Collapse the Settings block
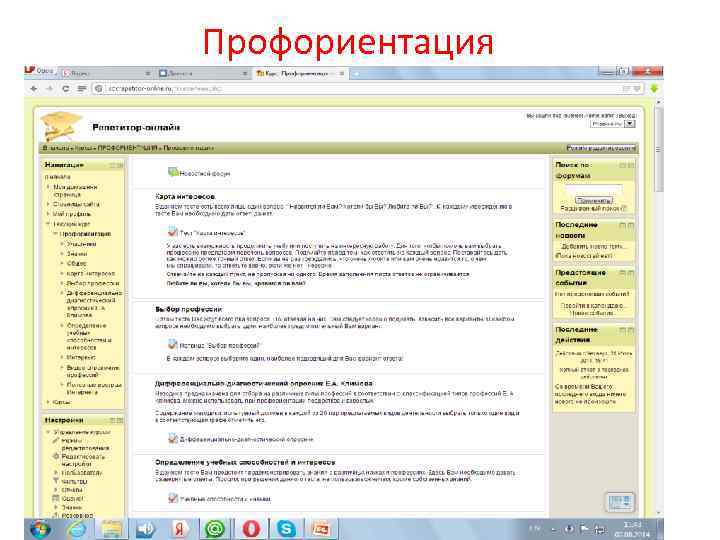Viewport: 720px width, 540px height. [x=113, y=420]
